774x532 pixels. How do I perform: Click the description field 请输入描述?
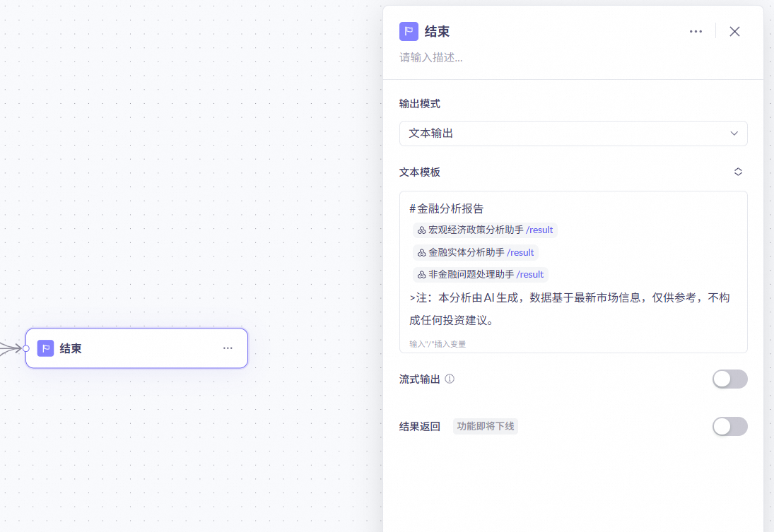point(431,58)
